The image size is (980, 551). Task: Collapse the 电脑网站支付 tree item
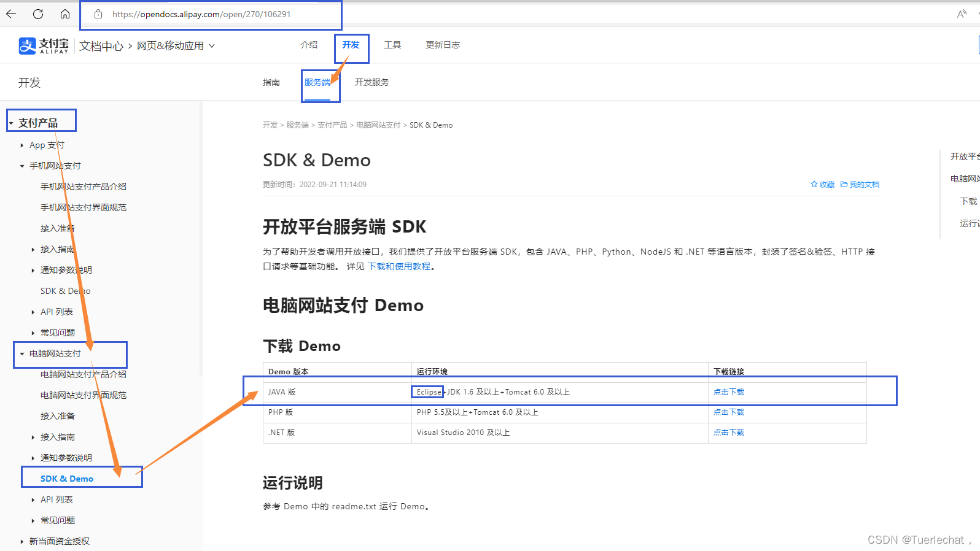click(x=22, y=354)
